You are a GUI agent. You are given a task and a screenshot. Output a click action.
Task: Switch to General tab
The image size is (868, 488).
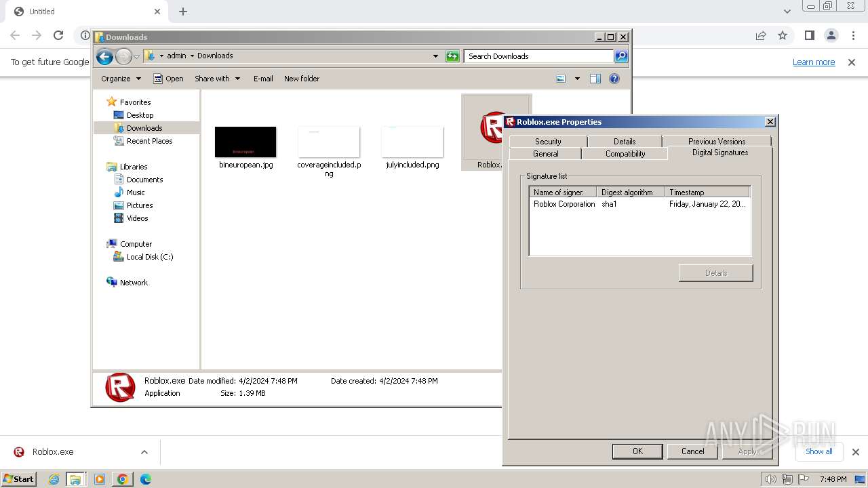[546, 154]
